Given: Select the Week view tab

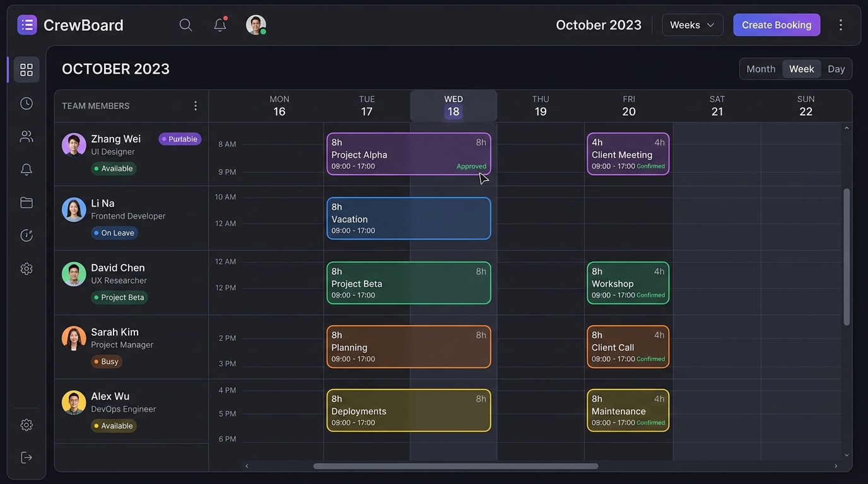Looking at the screenshot, I should pos(801,69).
